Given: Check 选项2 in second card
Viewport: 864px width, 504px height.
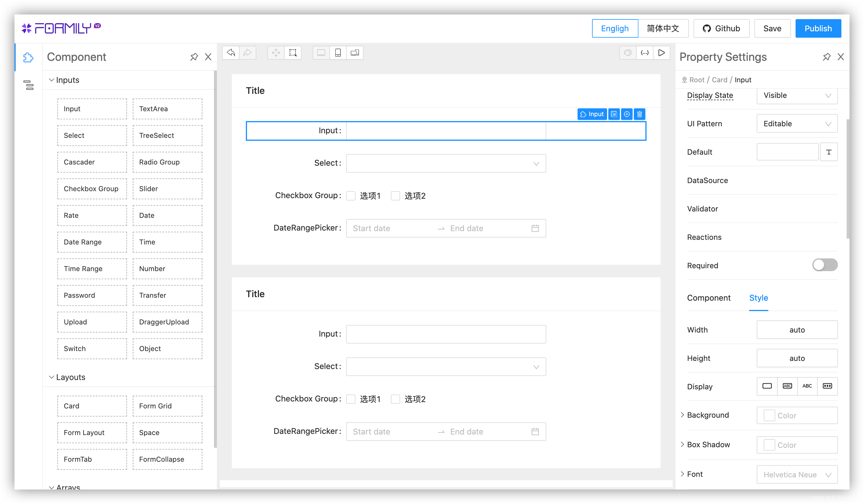Looking at the screenshot, I should click(395, 399).
